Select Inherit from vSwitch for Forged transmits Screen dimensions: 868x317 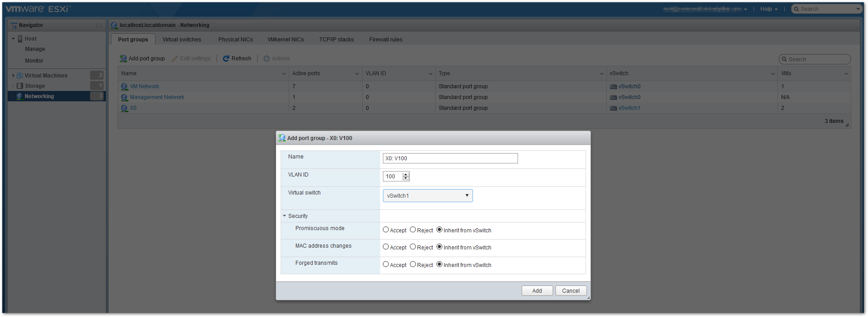pyautogui.click(x=439, y=264)
